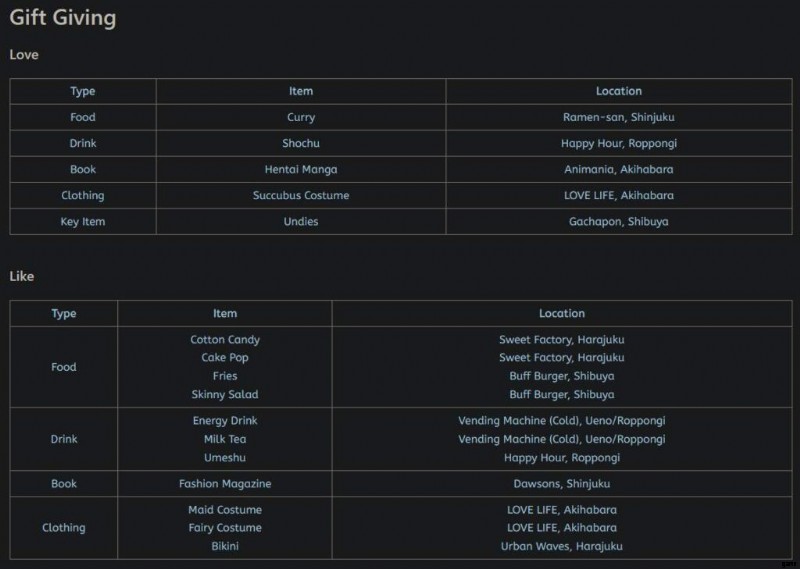This screenshot has width=800, height=569.
Task: Select Cotton Candy in Like table
Action: 225,340
